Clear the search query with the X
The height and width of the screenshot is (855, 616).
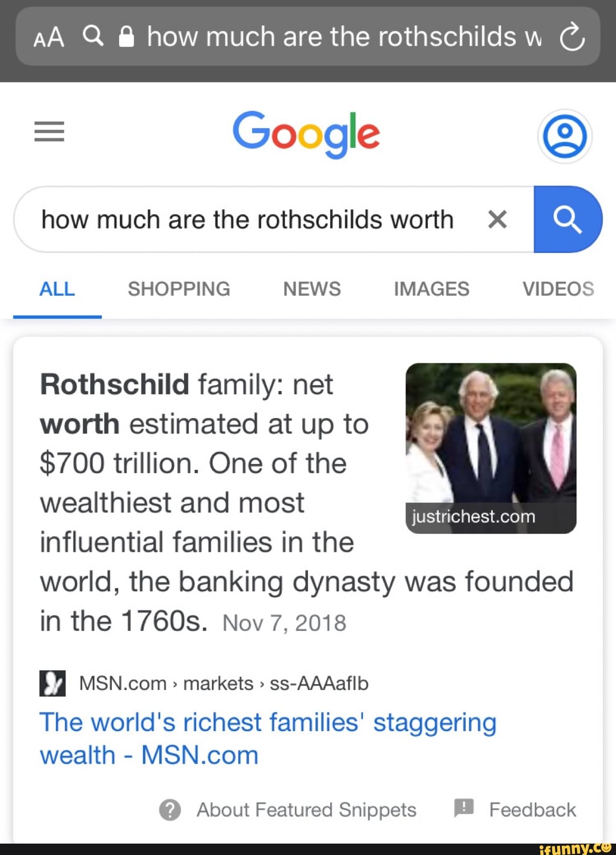pyautogui.click(x=497, y=219)
